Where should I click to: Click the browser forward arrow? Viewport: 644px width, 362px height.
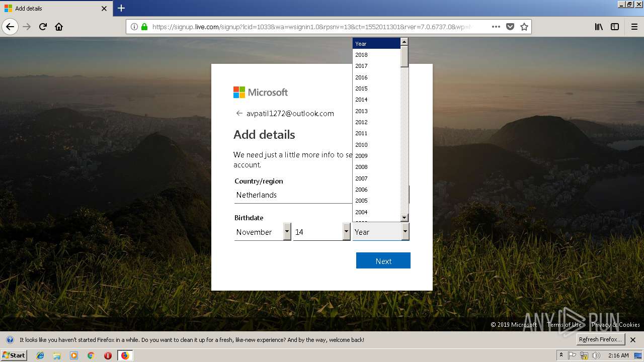27,27
